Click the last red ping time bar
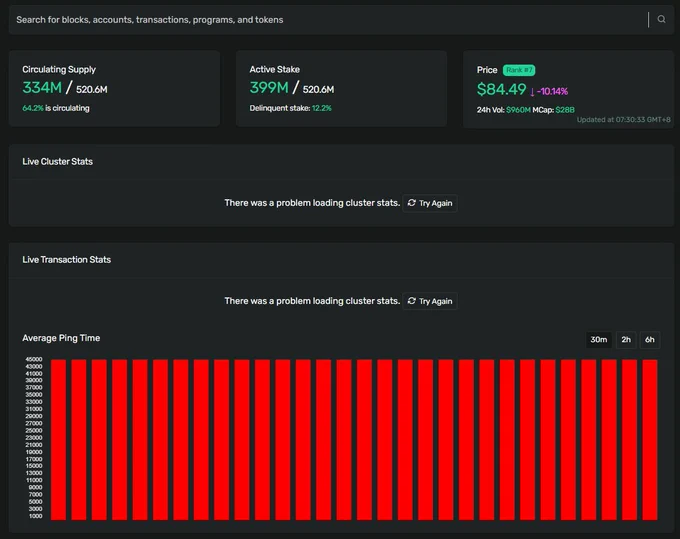Screen dimensions: 680x539 (x=650, y=439)
